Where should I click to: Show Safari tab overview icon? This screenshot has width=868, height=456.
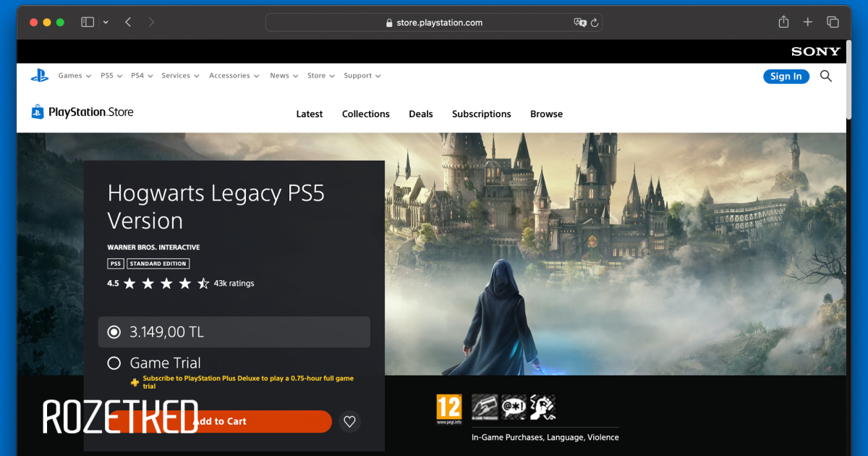833,22
